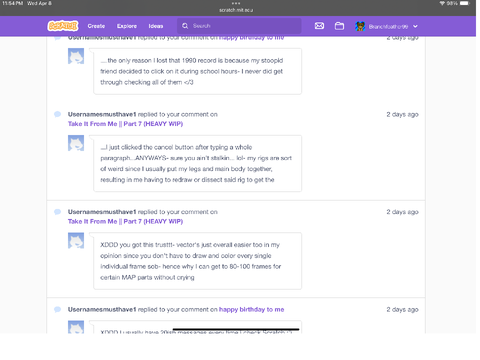Open bottom happy birthday to me link
Image resolution: width=480 pixels, height=360 pixels.
click(252, 310)
